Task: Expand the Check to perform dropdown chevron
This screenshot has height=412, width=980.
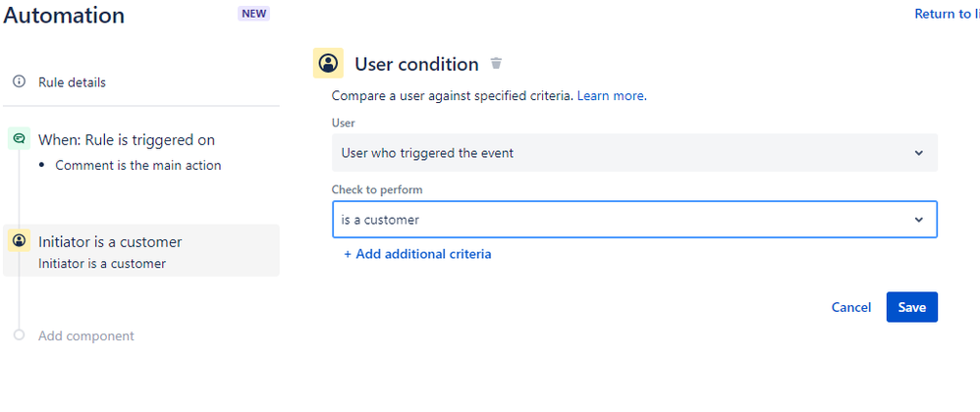Action: [918, 220]
